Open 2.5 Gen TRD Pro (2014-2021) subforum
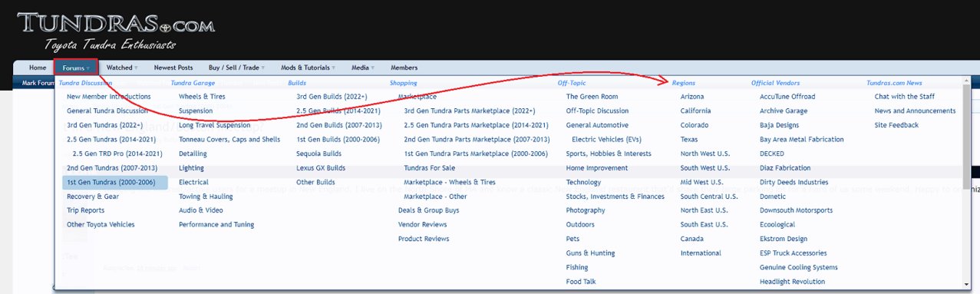This screenshot has height=294, width=980. point(117,154)
